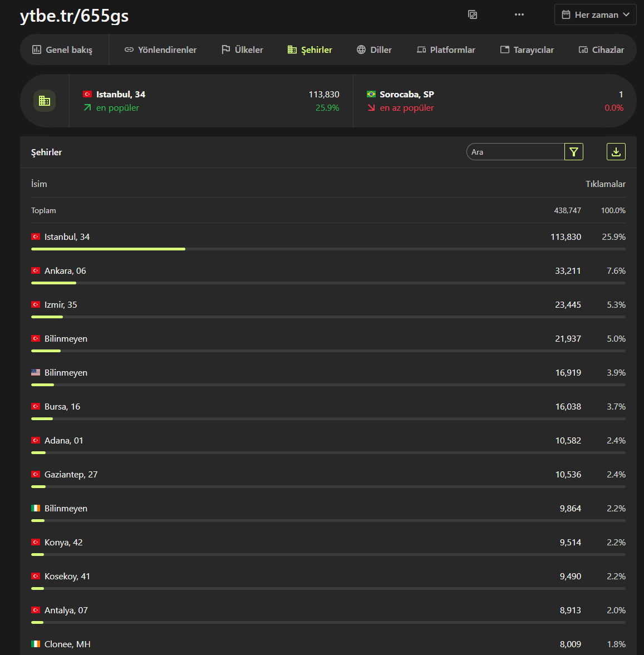644x655 pixels.
Task: Click the globe icon beside Diller
Action: click(x=361, y=50)
